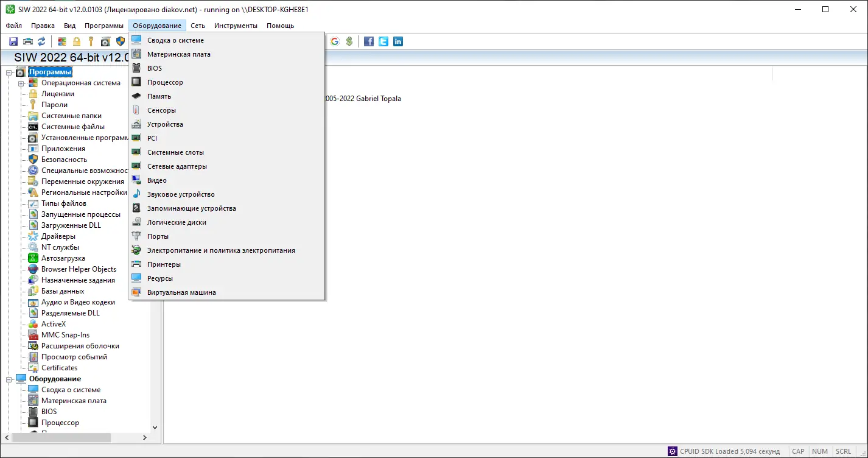
Task: Open NT службы in the tree
Action: [60, 247]
